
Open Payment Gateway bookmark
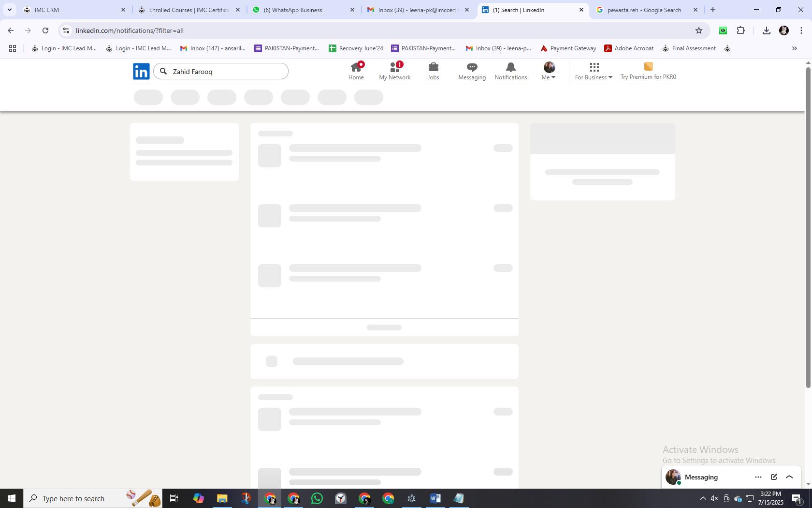[568, 48]
